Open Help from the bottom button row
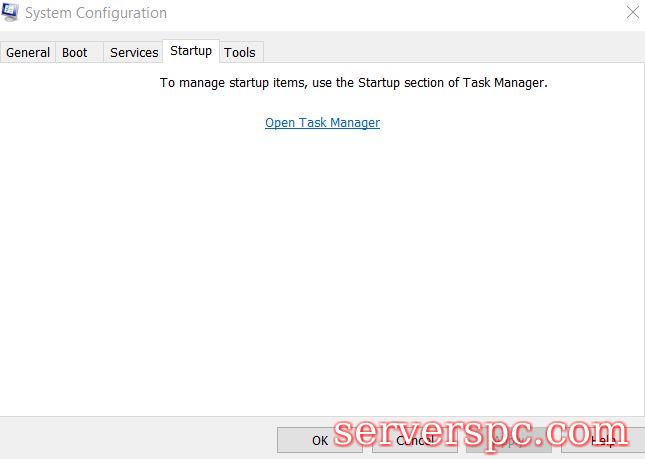Screen dimensions: 645x459 [602, 440]
